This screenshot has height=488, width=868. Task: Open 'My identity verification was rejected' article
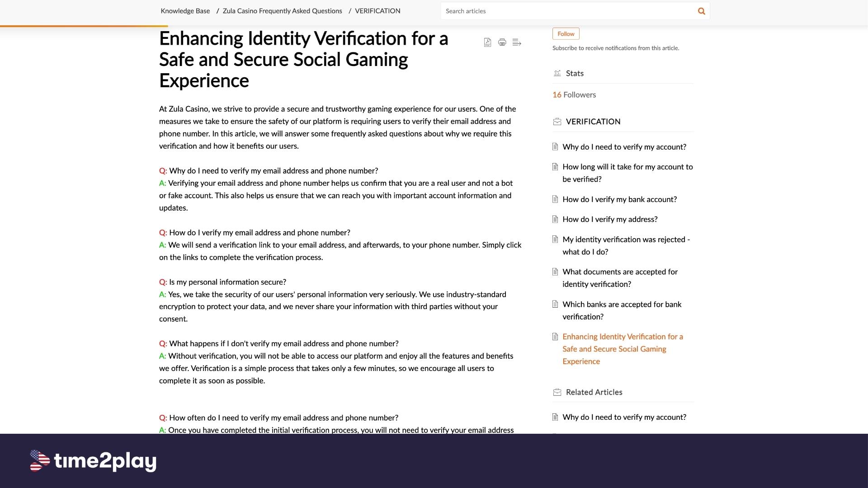tap(626, 246)
